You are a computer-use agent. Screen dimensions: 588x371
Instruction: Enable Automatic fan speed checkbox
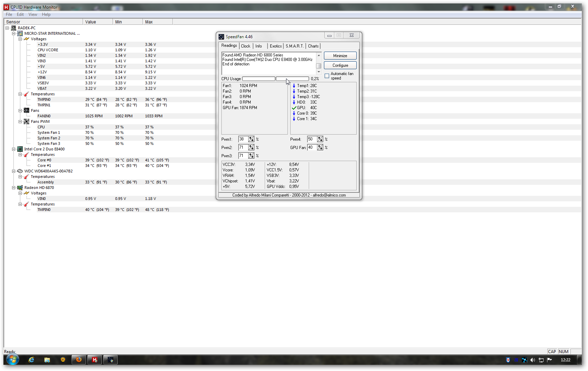click(327, 76)
